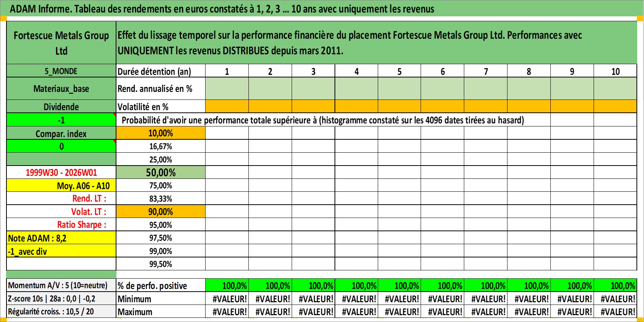Click the orange Volatilité cell under year 10
Viewport: 644px width, 322px height.
pyautogui.click(x=615, y=106)
